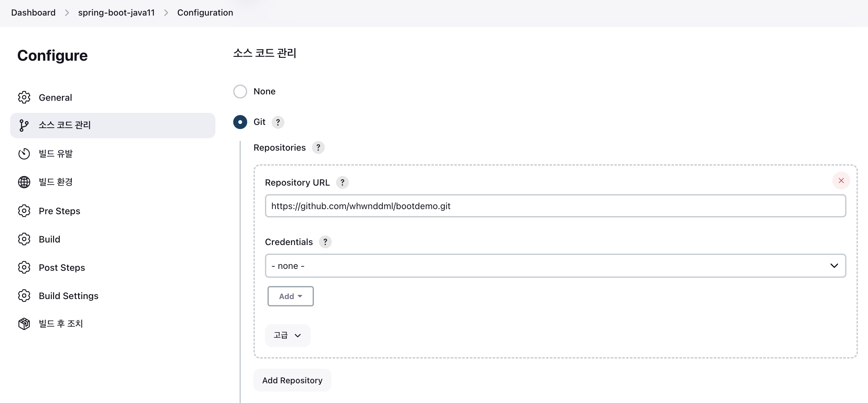The height and width of the screenshot is (403, 868).
Task: Click the package icon for 빌드 후 조치
Action: 24,324
